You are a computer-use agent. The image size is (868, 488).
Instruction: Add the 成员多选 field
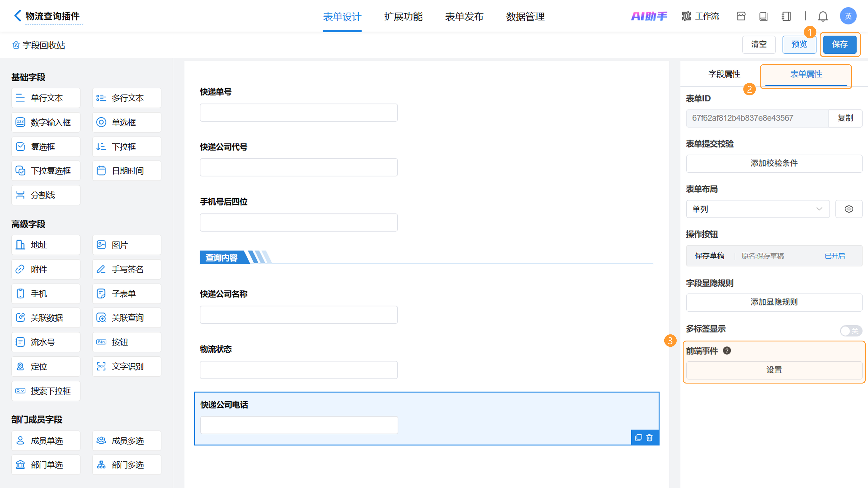click(127, 441)
